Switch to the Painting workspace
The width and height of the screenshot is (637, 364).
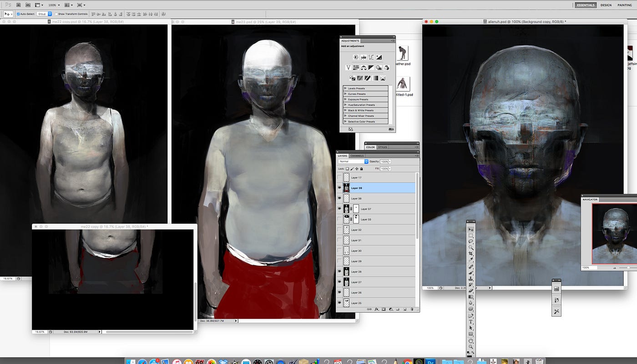(x=625, y=5)
